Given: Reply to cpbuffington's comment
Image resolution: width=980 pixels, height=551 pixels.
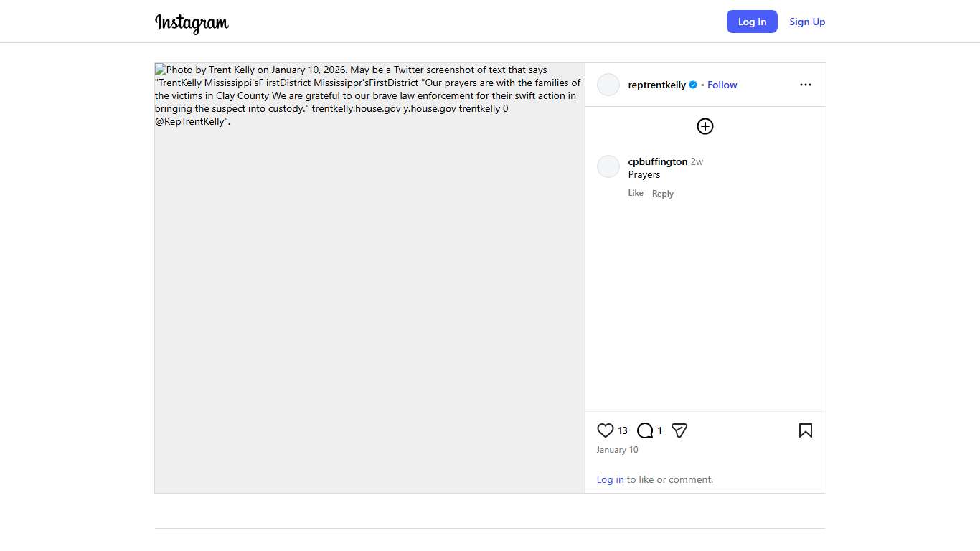Looking at the screenshot, I should coord(662,194).
